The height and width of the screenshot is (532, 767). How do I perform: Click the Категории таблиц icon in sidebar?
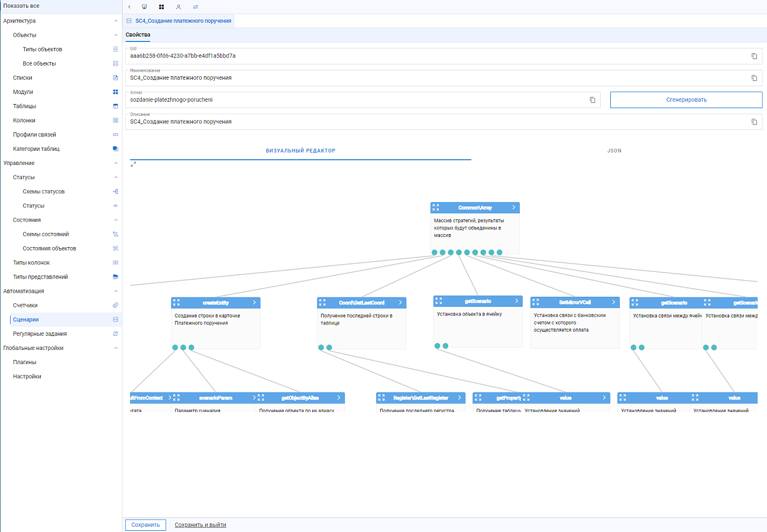click(x=115, y=149)
